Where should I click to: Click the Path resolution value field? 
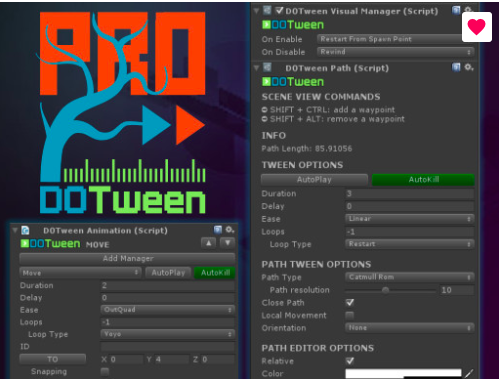(456, 290)
